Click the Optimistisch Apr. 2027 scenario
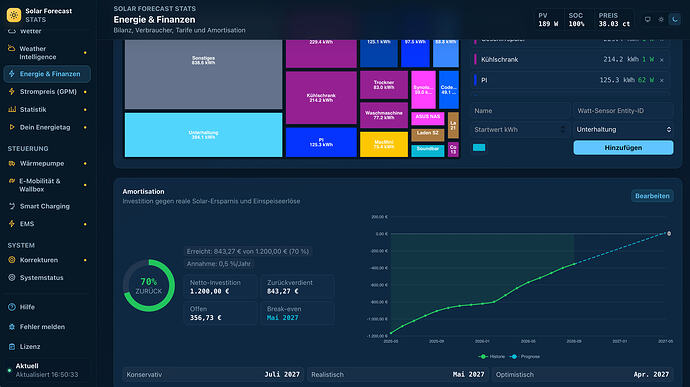The height and width of the screenshot is (387, 690). (x=582, y=375)
